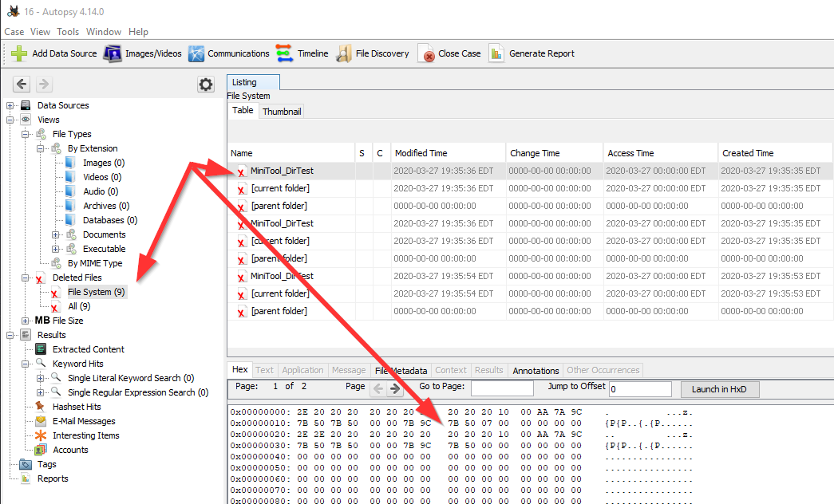Sort by Change Time column header
The width and height of the screenshot is (834, 504).
[554, 153]
